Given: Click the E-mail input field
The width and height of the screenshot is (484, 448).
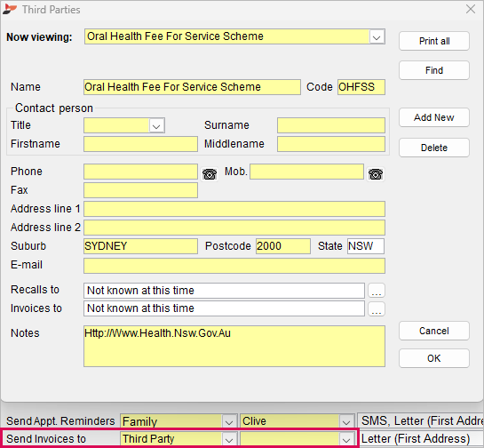Looking at the screenshot, I should click(x=234, y=266).
